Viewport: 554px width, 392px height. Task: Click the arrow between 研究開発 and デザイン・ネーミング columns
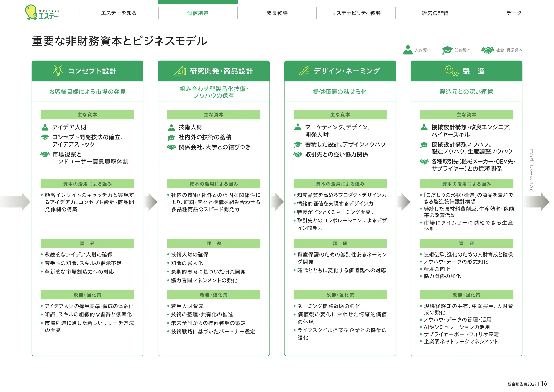pos(278,202)
